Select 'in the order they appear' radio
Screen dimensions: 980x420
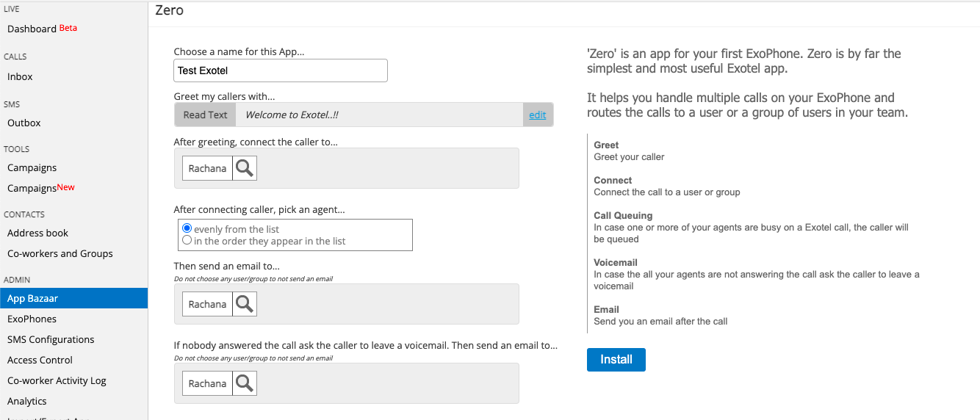coord(187,240)
